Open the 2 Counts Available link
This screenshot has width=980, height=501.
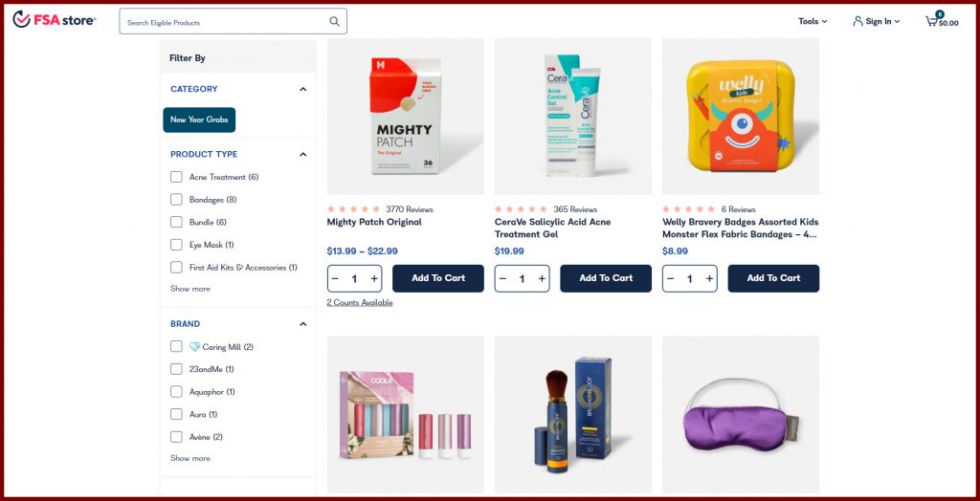click(360, 302)
